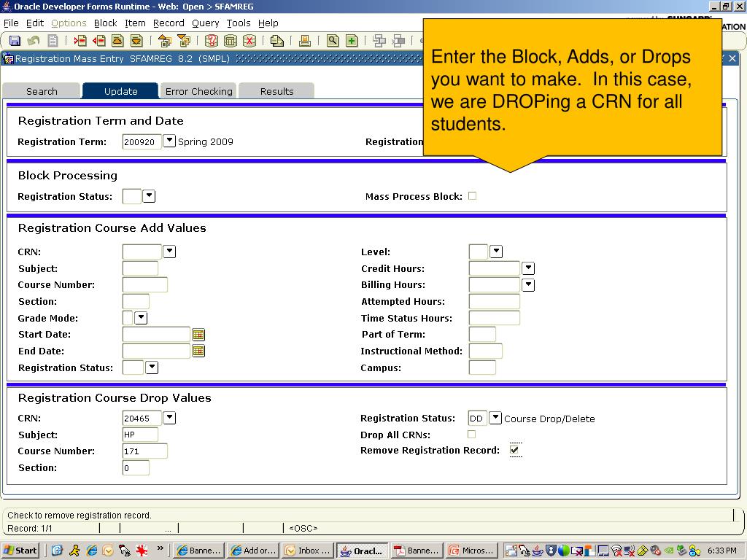
Task: Switch to the Results tab
Action: click(x=276, y=91)
